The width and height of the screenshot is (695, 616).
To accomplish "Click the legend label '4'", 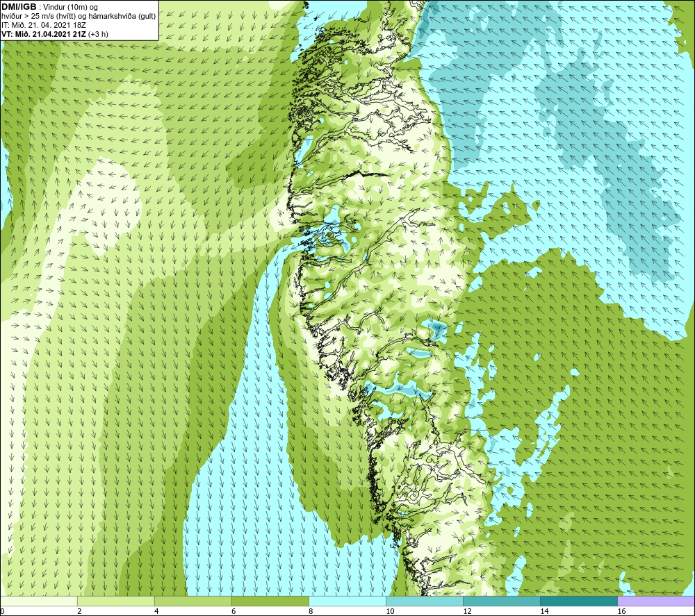I will pyautogui.click(x=156, y=611).
